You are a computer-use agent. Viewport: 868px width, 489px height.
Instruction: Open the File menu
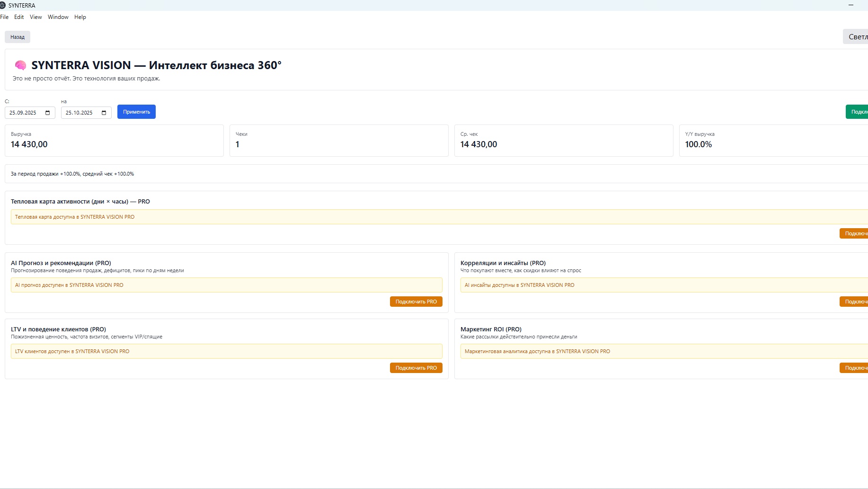(x=4, y=17)
